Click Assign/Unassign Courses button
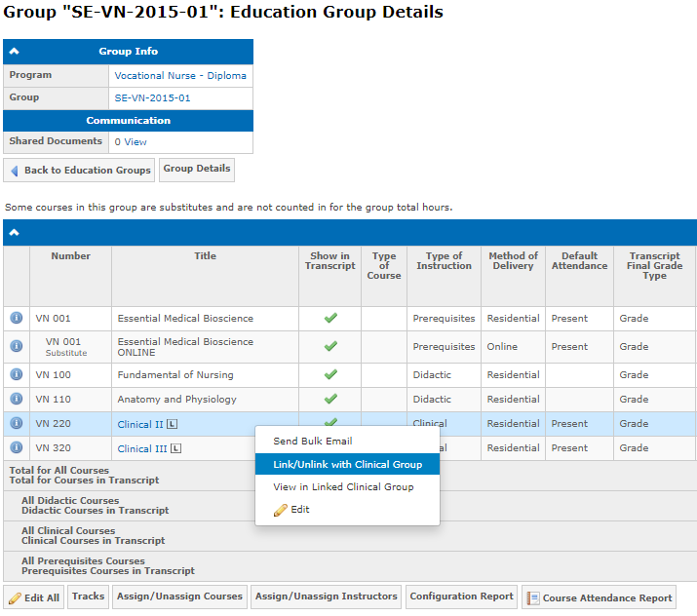Screen dimensions: 697x616 [x=179, y=597]
